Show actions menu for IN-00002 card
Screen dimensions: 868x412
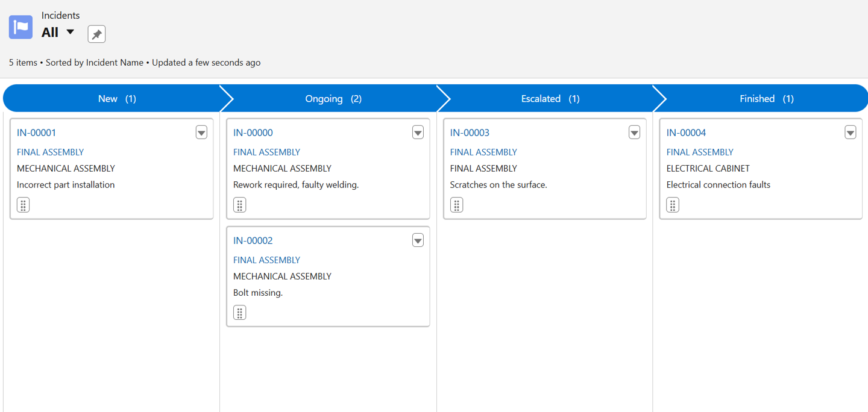[x=418, y=240]
